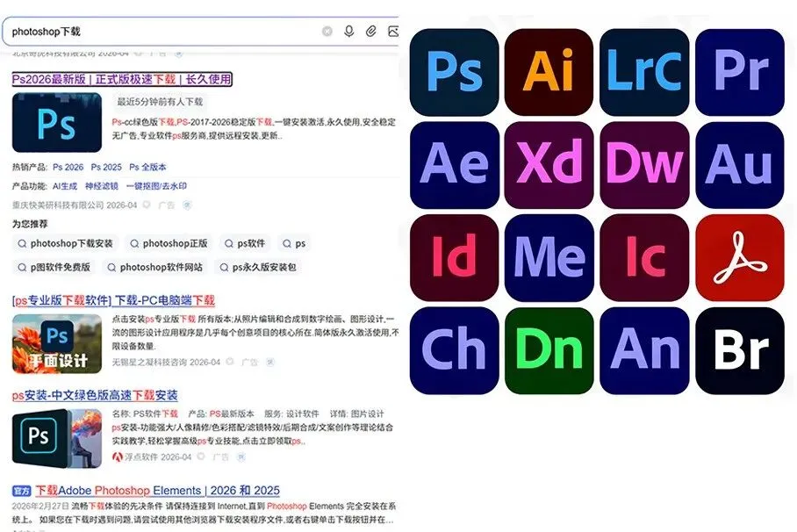Viewport: 797px width, 532px height.
Task: Click the InDesign Id icon
Action: 455,257
